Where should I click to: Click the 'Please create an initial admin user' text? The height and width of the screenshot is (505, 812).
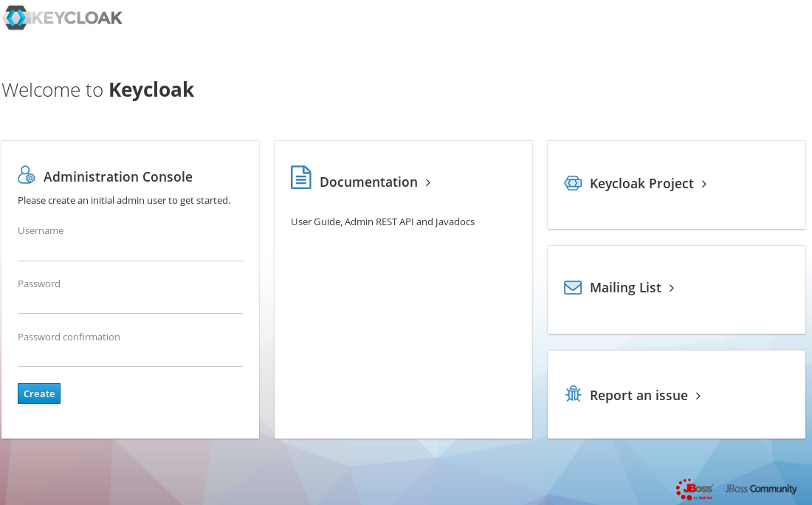124,200
